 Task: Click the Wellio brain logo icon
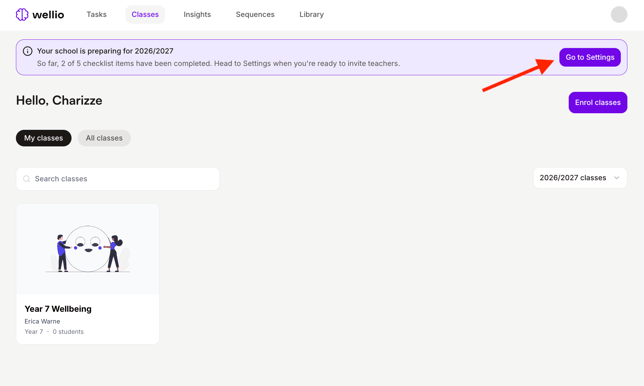pos(22,14)
